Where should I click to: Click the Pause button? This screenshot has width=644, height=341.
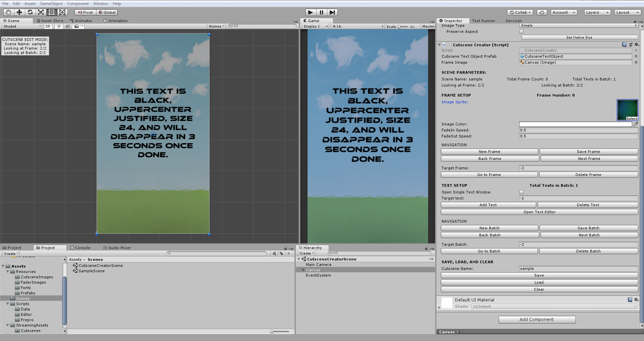pos(321,12)
